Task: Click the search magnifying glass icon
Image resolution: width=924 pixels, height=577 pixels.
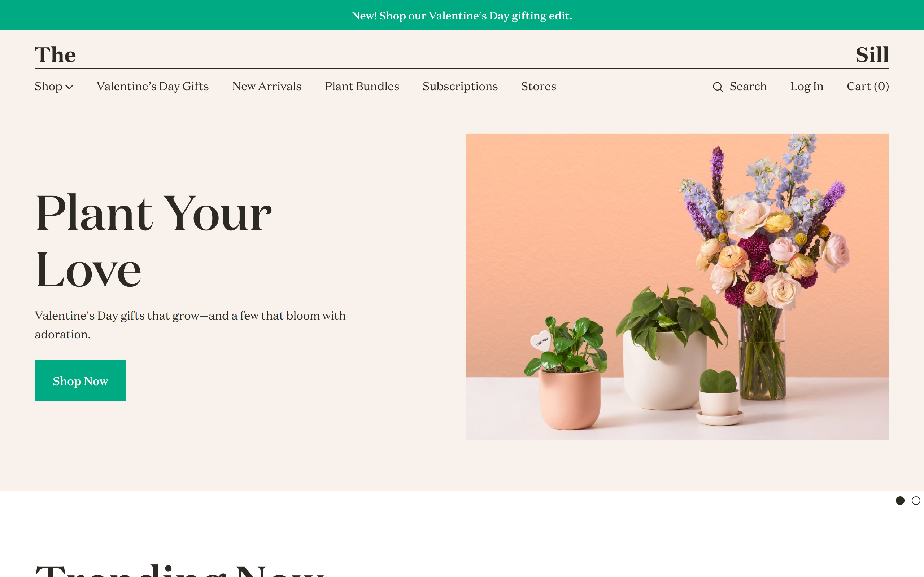Action: pos(718,87)
